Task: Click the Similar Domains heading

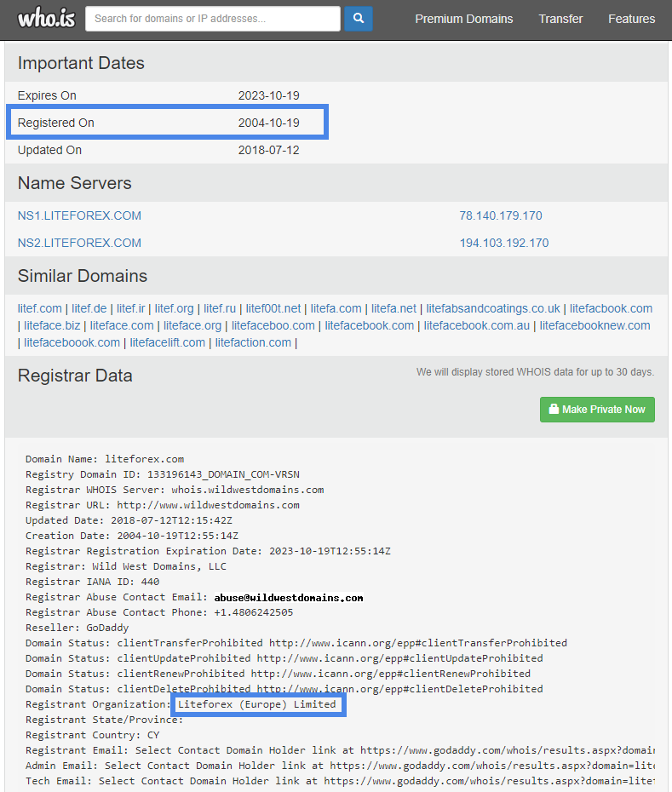Action: [x=83, y=276]
